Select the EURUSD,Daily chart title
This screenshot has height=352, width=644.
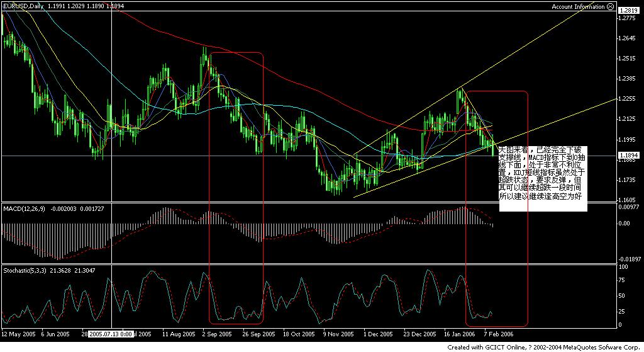click(x=23, y=6)
